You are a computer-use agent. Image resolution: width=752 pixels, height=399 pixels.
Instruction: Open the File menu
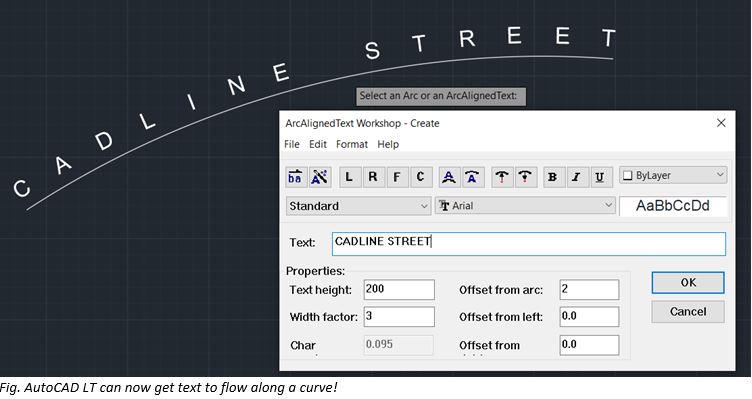tap(292, 144)
